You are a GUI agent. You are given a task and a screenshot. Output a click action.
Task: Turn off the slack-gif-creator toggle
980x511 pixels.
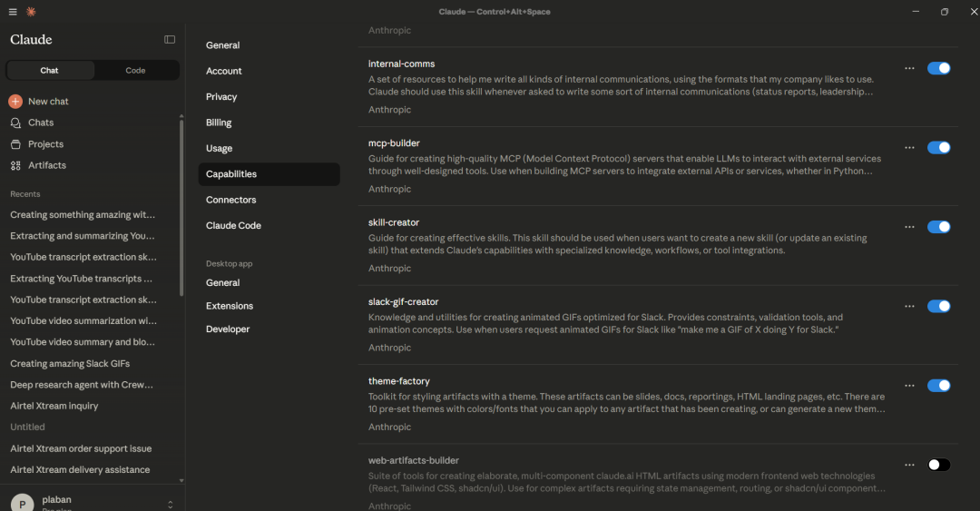click(939, 307)
